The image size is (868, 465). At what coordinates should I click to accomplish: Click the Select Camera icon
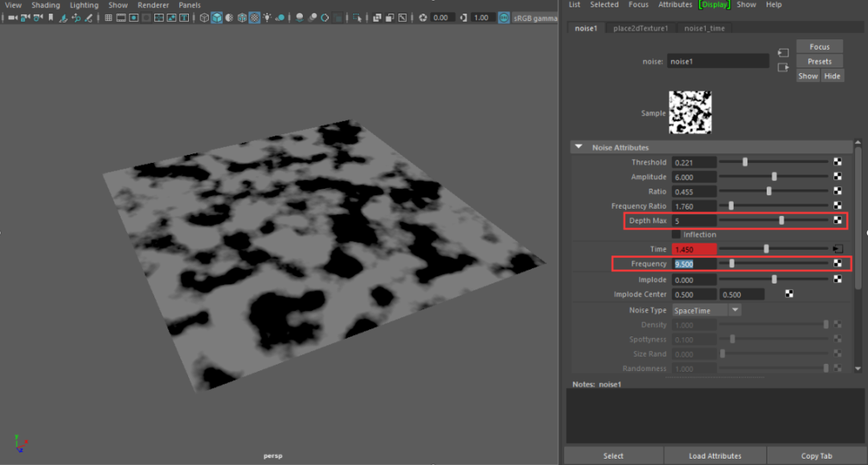12,18
